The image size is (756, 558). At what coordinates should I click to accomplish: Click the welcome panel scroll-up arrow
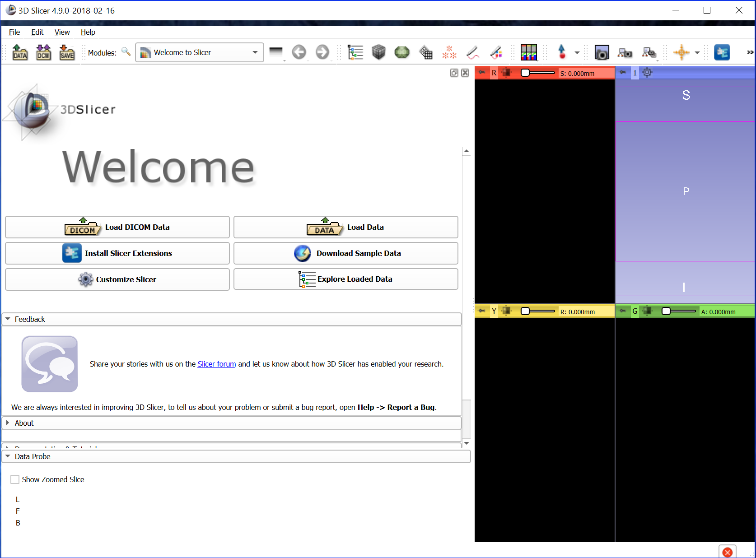[467, 151]
